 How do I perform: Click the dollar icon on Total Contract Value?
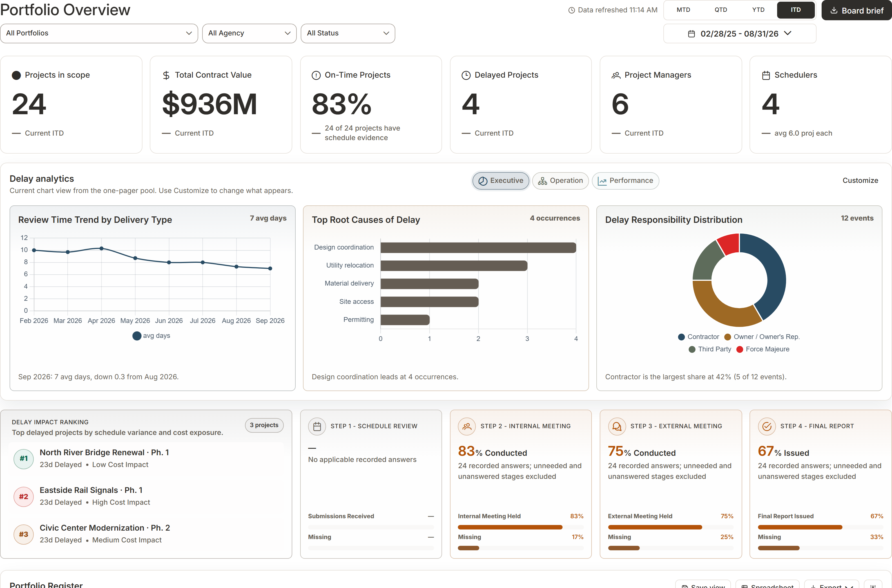(x=166, y=75)
